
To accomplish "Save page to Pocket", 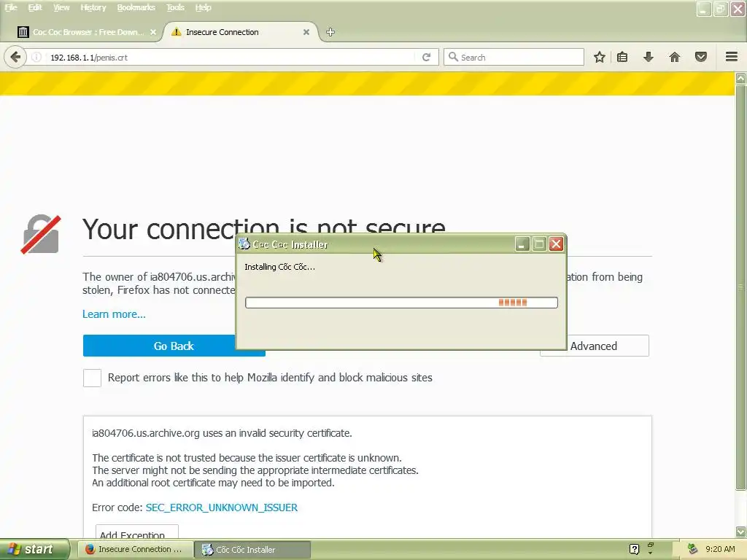I will [701, 57].
